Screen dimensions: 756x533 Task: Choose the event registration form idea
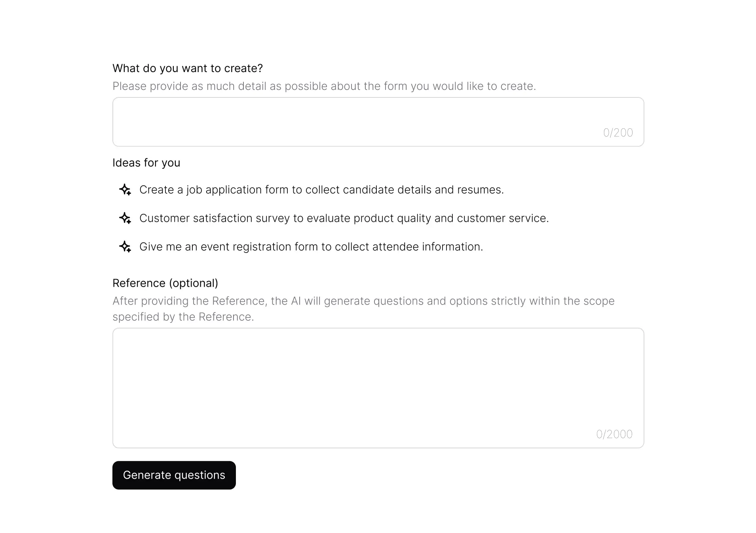311,247
